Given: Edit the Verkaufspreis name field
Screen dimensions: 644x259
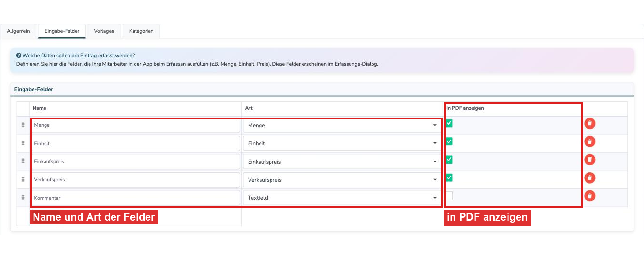Looking at the screenshot, I should click(x=136, y=180).
